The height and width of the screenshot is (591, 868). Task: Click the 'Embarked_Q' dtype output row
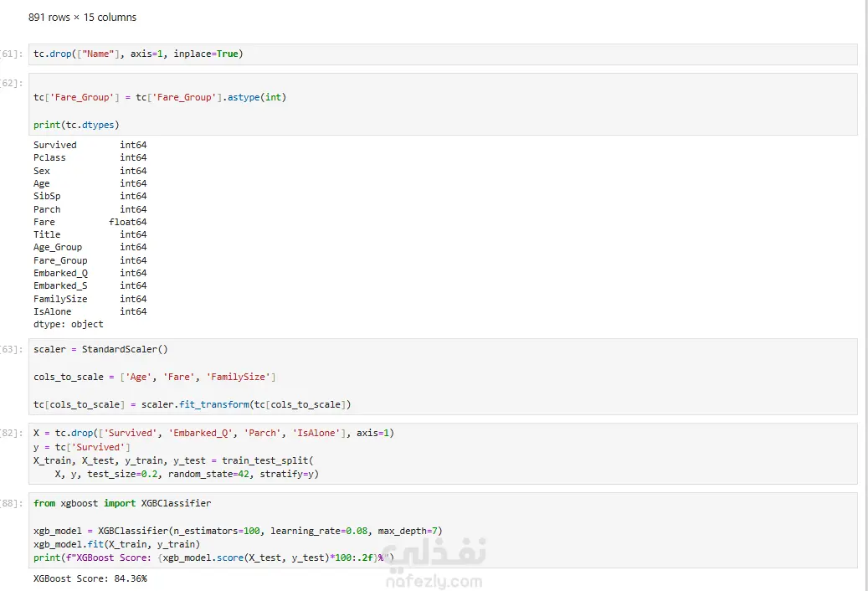pyautogui.click(x=90, y=274)
